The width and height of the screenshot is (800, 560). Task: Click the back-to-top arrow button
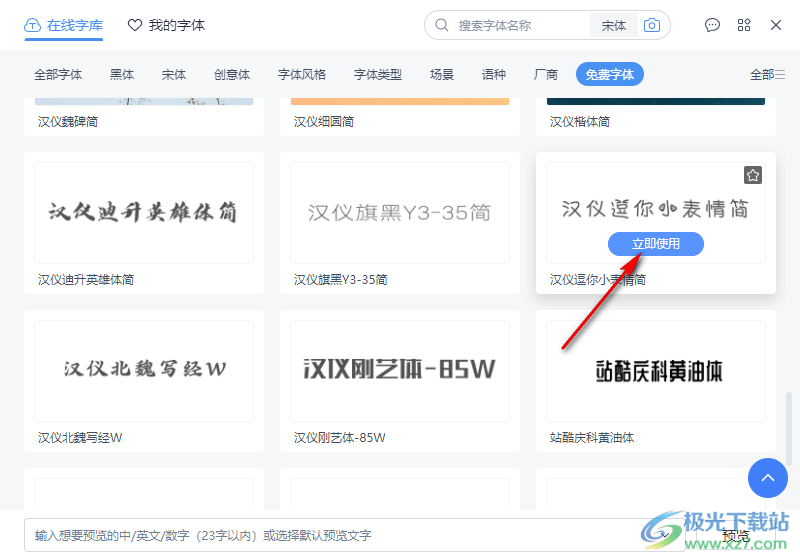coord(768,478)
